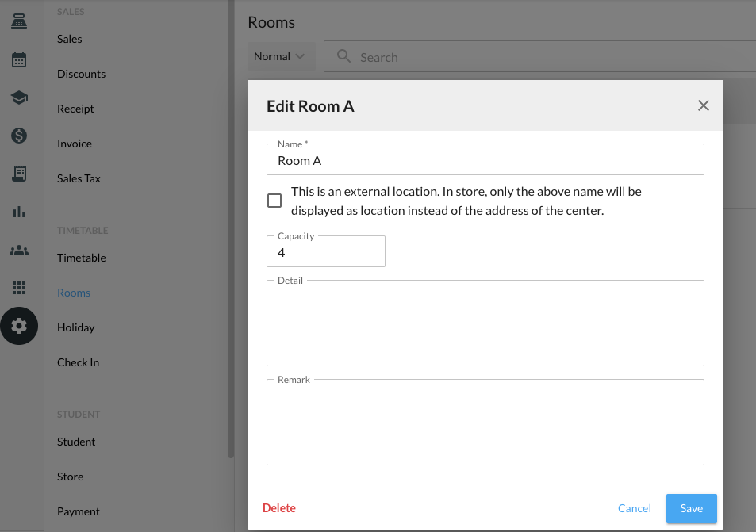Open Invoice settings
Viewport: 756px width, 532px height.
[x=75, y=144]
